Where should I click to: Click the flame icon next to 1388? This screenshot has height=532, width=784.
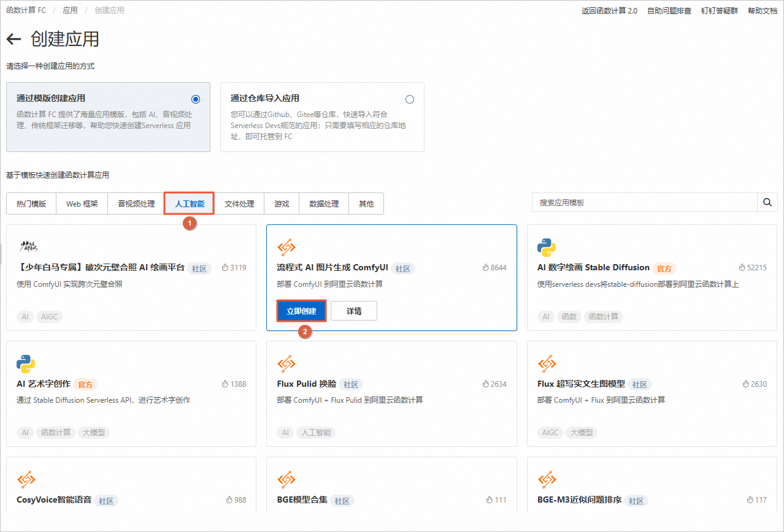pos(225,384)
